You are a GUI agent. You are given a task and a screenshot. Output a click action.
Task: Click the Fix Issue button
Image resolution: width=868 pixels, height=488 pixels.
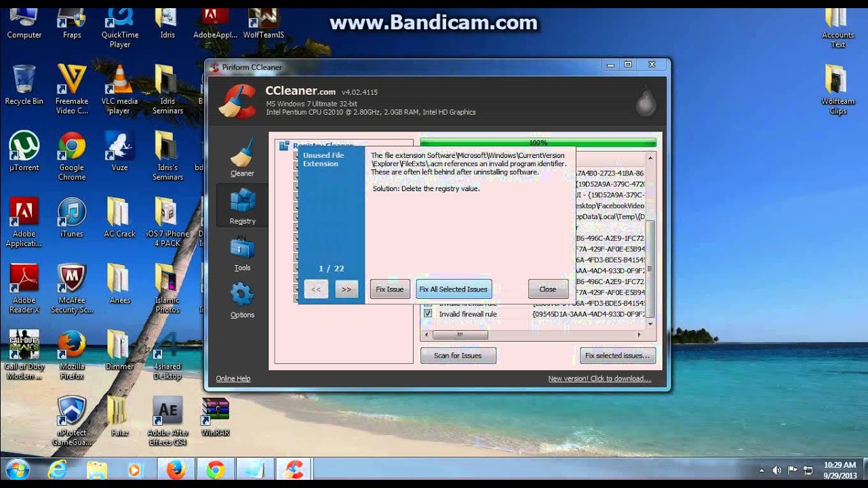(390, 289)
